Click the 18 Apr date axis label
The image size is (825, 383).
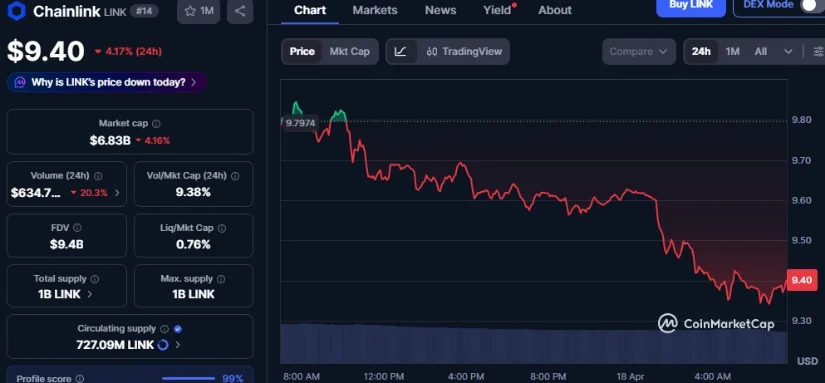pos(630,377)
